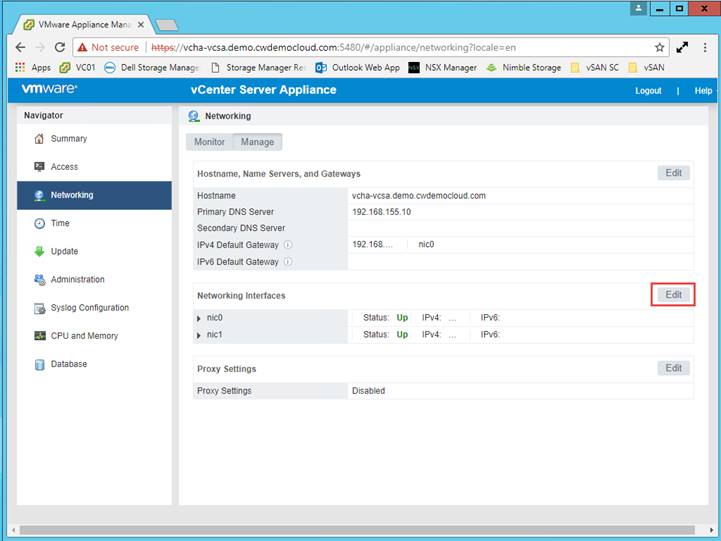This screenshot has width=721, height=541.
Task: Click the Access console icon
Action: (x=40, y=166)
